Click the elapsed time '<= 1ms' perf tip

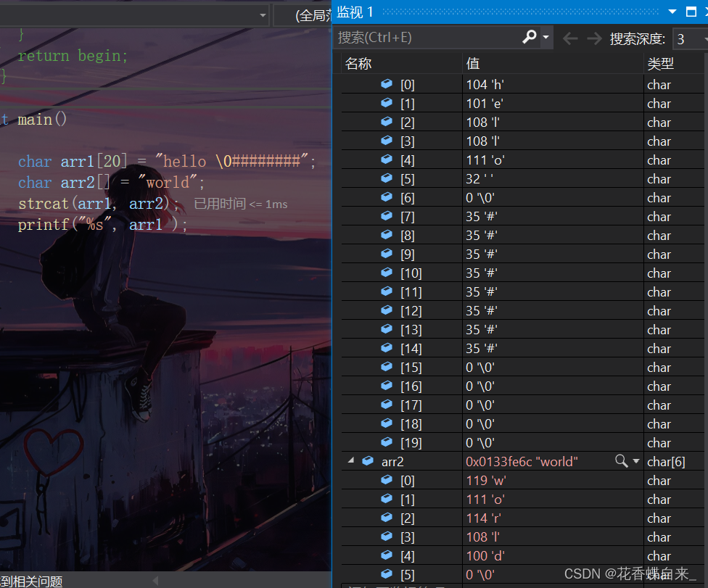[x=241, y=204]
